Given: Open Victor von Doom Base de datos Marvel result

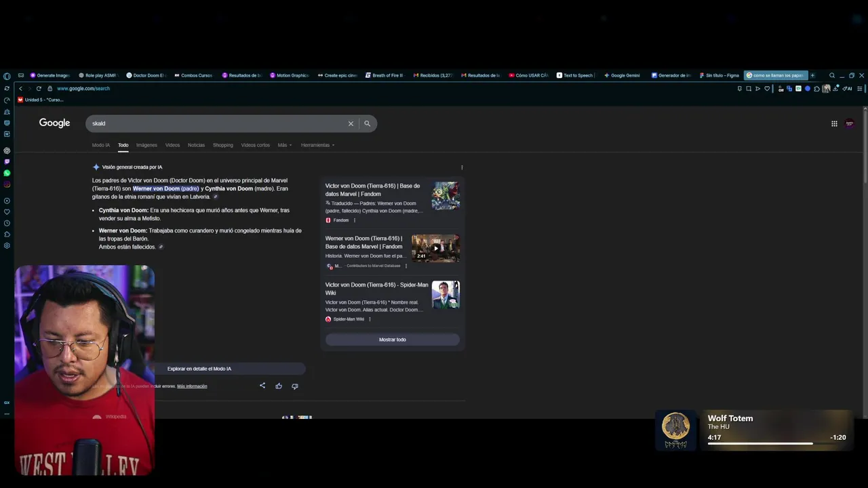Looking at the screenshot, I should (x=372, y=190).
